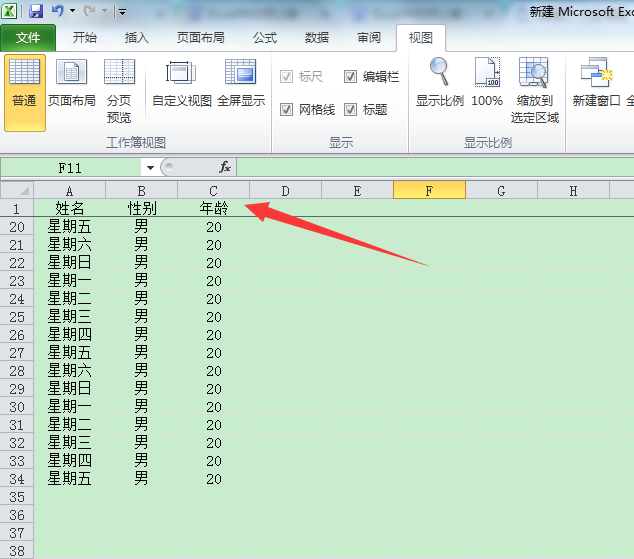Image resolution: width=634 pixels, height=559 pixels.
Task: Select column E header
Action: point(357,191)
